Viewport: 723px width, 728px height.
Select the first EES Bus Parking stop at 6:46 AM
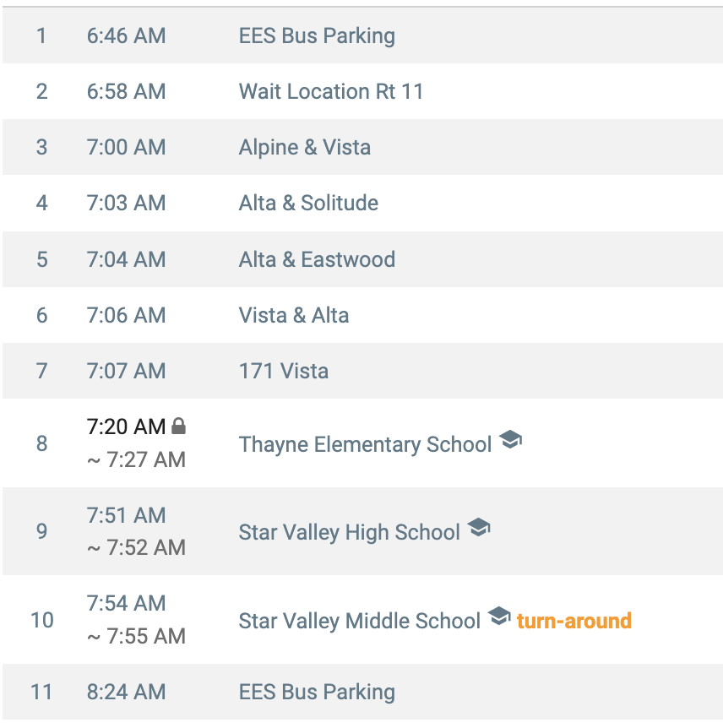point(362,35)
